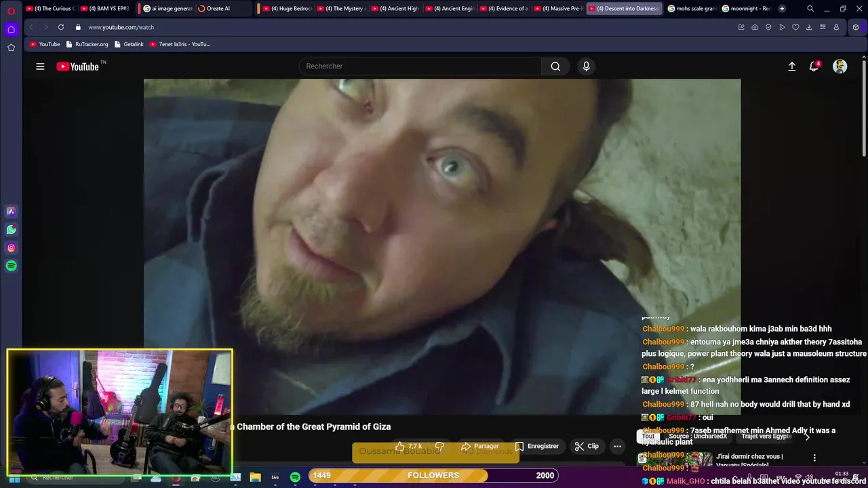Dislike the video thumbs down
Viewport: 868px width, 488px height.
coord(439,447)
